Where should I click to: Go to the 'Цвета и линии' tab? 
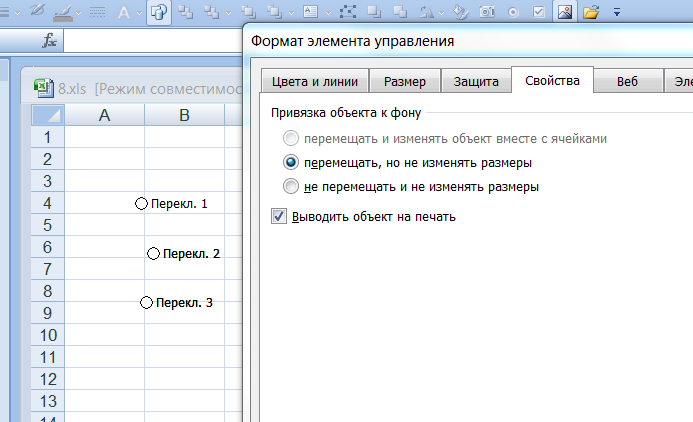pos(315,82)
